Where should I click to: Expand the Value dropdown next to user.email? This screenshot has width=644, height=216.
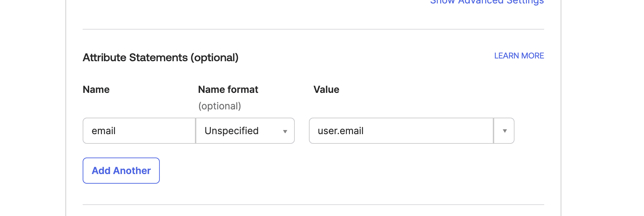click(504, 131)
